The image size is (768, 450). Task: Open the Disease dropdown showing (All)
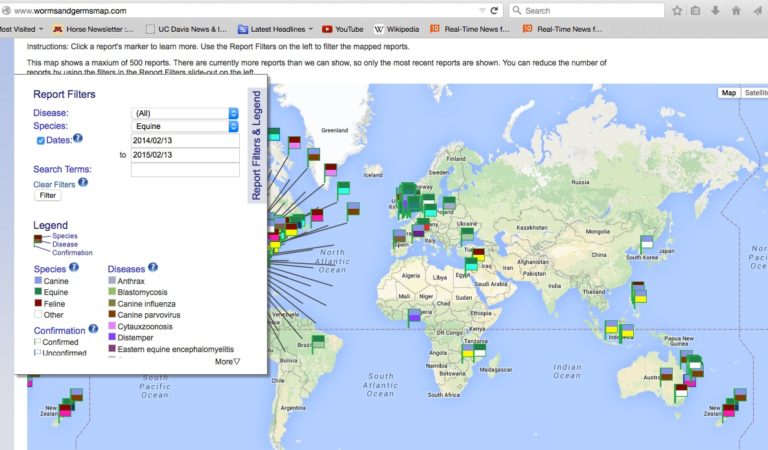tap(185, 113)
